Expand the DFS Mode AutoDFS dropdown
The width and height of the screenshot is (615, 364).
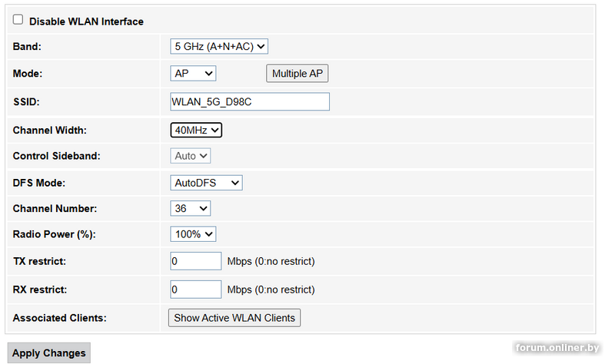coord(206,183)
